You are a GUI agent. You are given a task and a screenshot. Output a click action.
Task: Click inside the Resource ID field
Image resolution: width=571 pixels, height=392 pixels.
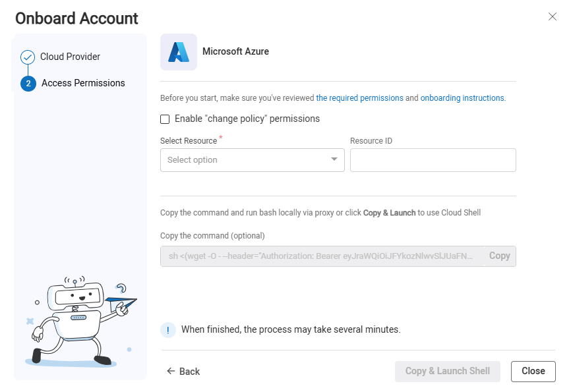coord(433,160)
